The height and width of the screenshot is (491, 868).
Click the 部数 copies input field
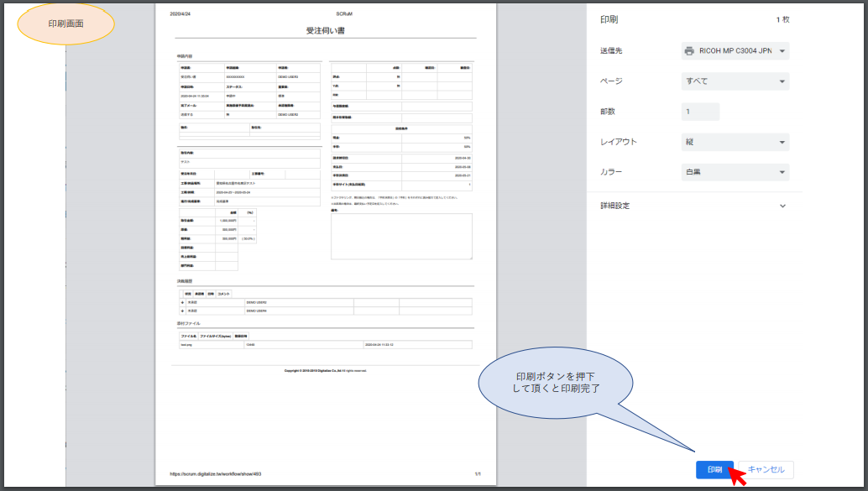(700, 112)
